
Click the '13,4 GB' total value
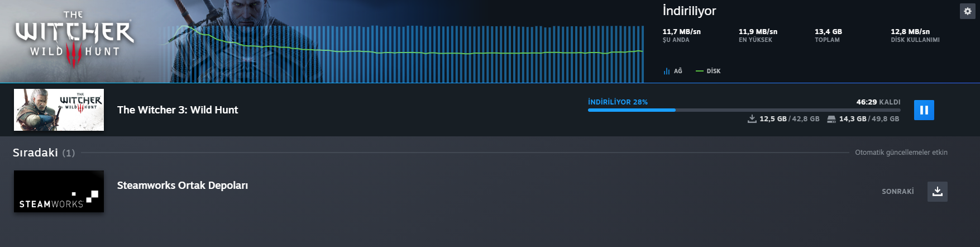(828, 32)
